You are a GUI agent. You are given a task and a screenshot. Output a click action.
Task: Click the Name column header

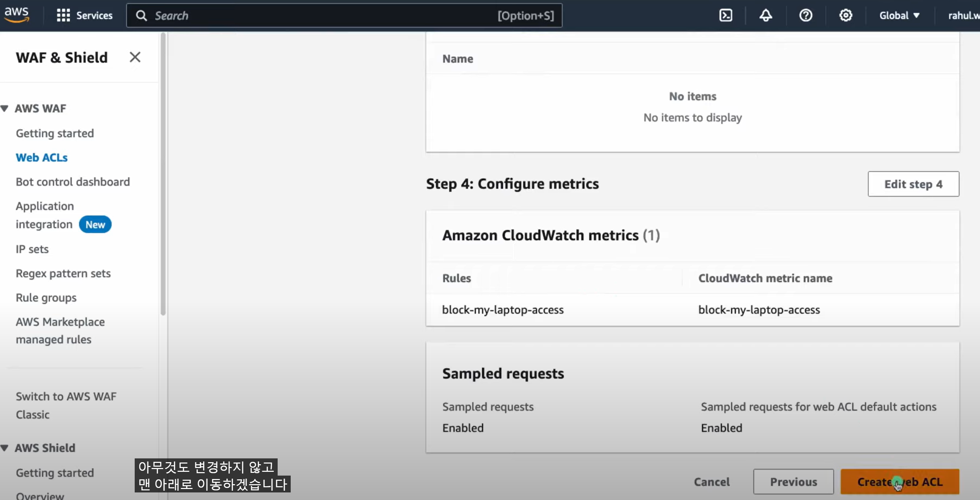point(458,59)
